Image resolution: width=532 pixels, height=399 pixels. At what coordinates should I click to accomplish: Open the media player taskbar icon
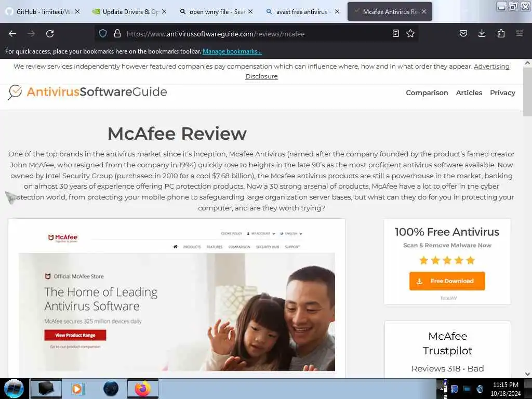coord(77,389)
